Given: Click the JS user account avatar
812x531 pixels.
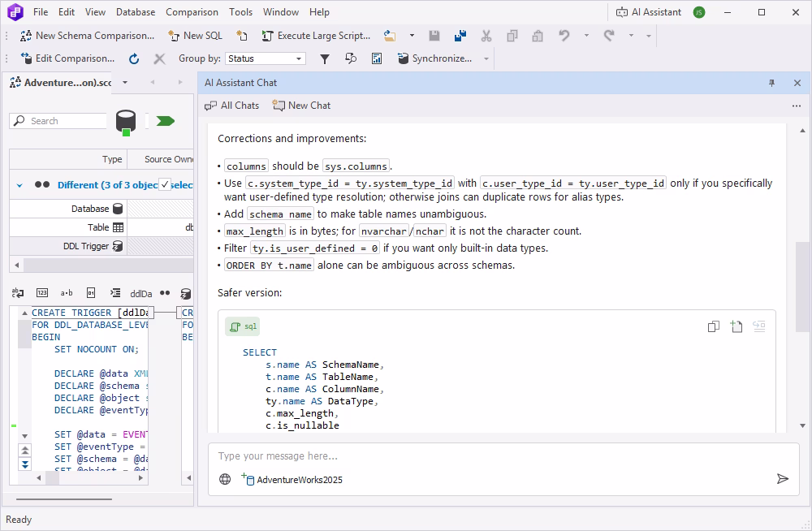Looking at the screenshot, I should (x=699, y=12).
